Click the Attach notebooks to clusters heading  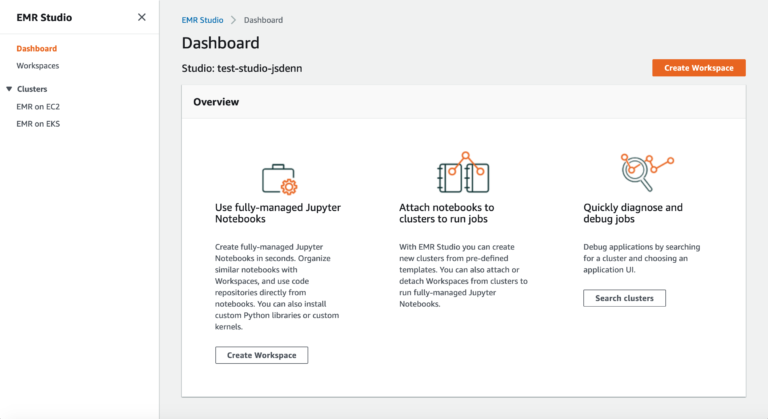pyautogui.click(x=447, y=213)
